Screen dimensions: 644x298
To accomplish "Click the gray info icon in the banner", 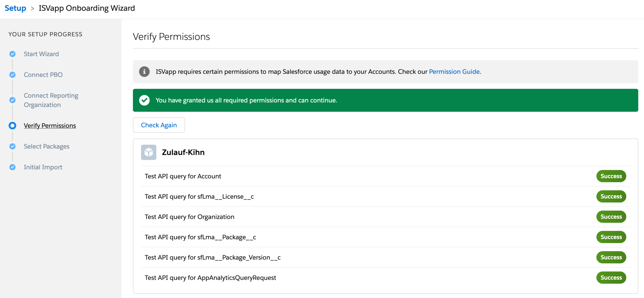I will (144, 72).
